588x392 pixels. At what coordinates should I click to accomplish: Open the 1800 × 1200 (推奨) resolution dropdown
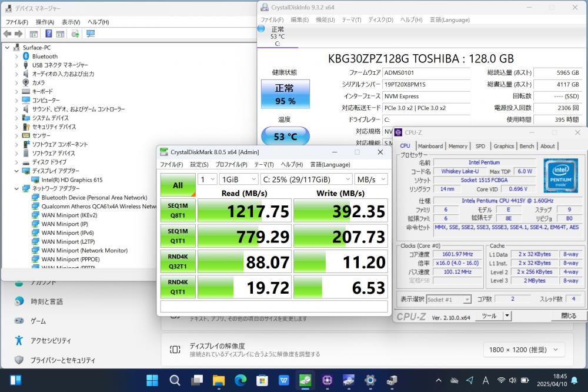523,350
